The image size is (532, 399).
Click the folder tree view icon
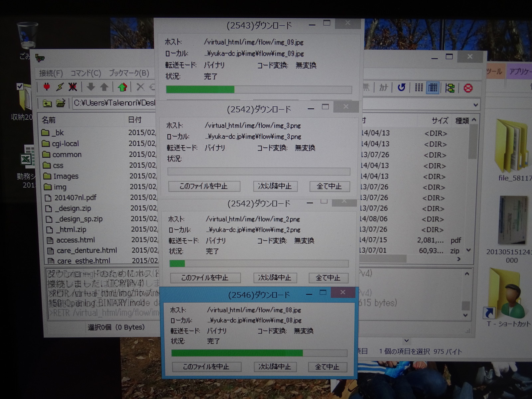click(450, 88)
